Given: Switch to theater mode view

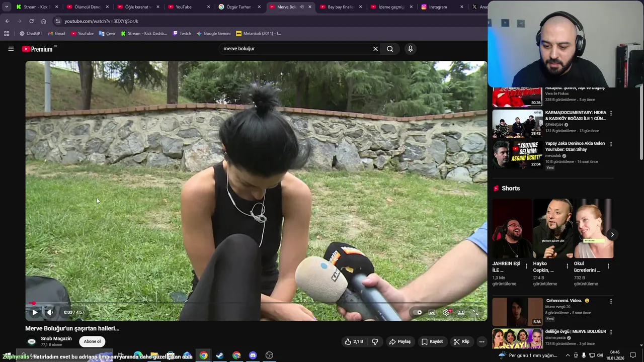Looking at the screenshot, I should click(461, 312).
